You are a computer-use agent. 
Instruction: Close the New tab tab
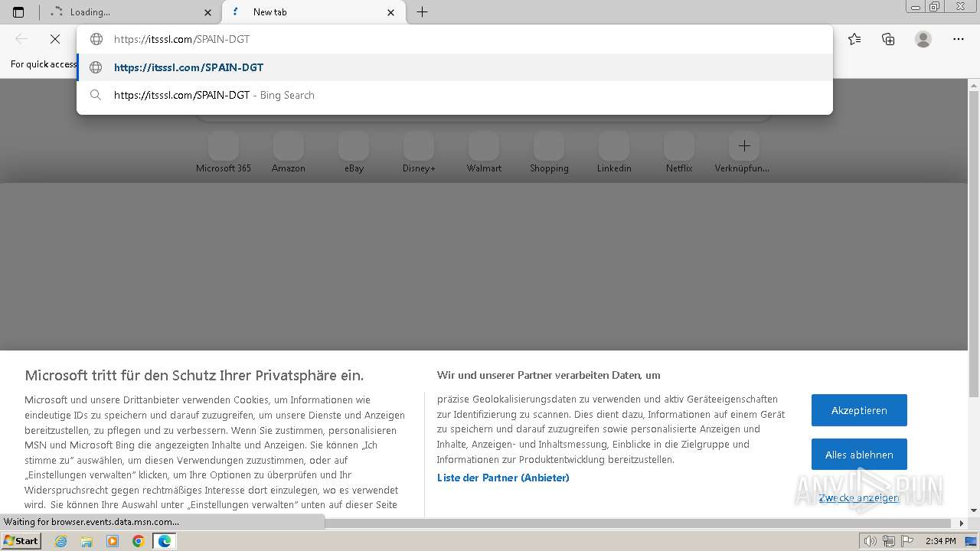point(391,12)
